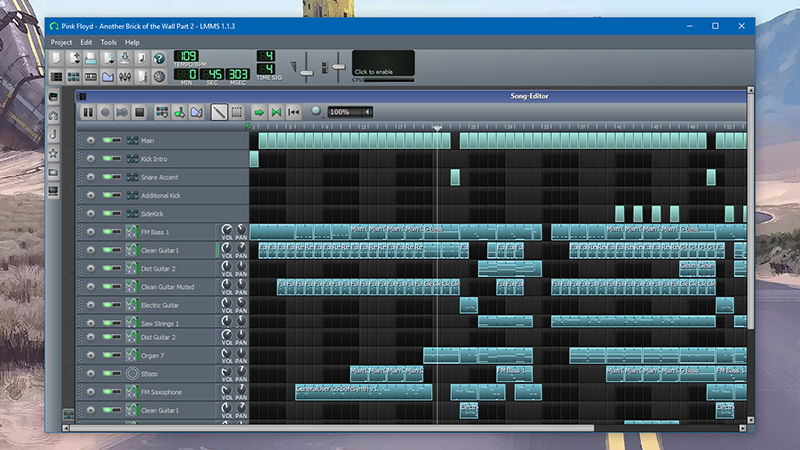Show the FX Mixer toolbar icon

[x=124, y=77]
